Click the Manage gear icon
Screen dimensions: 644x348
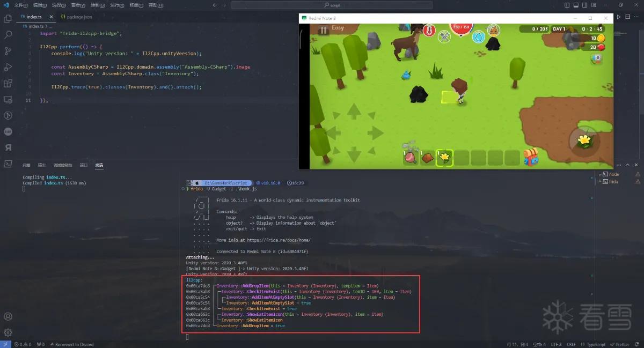pyautogui.click(x=8, y=332)
